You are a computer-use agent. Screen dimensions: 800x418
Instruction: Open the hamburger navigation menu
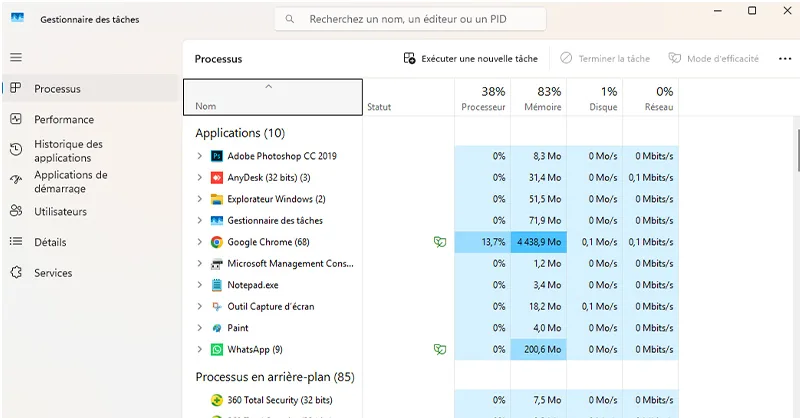16,57
